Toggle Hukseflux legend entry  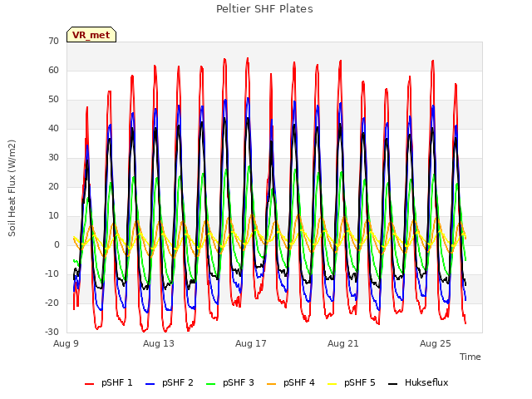pyautogui.click(x=418, y=382)
